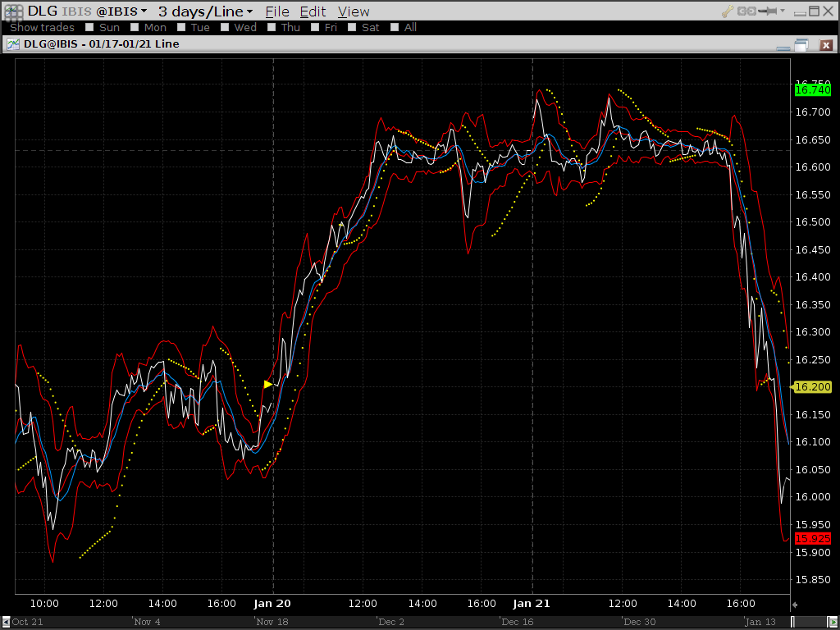Enable Show trades for Sun
Screen dimensions: 840x630
pyautogui.click(x=89, y=27)
